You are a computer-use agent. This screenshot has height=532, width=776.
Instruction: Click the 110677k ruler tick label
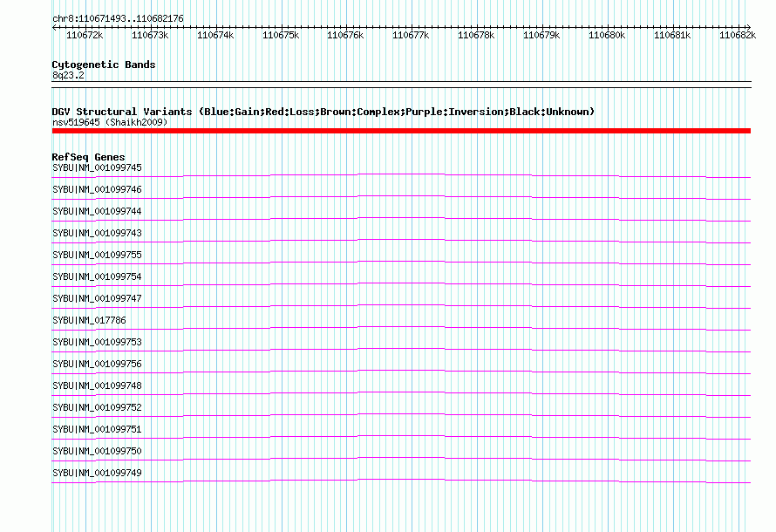click(411, 35)
